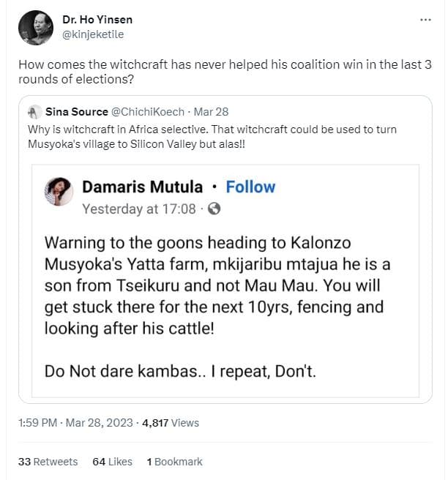Click Dr. Ho Yinsen's profile avatar
Screen dimensions: 448x480
point(34,27)
